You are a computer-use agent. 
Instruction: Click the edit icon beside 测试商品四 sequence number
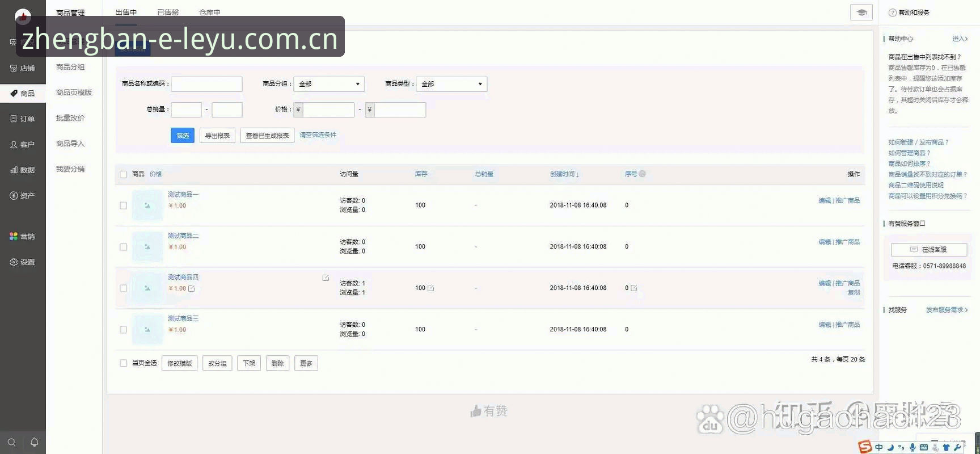[634, 288]
